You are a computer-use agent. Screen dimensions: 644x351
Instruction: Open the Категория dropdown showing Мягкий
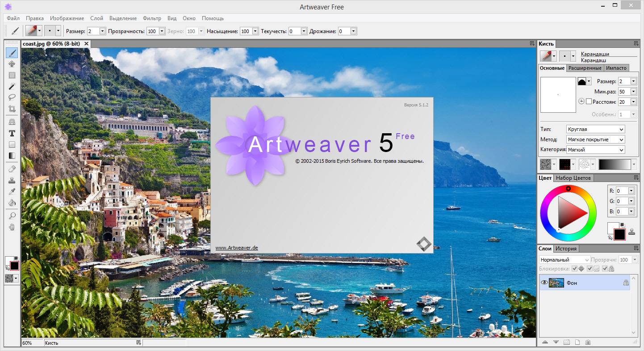pos(595,150)
